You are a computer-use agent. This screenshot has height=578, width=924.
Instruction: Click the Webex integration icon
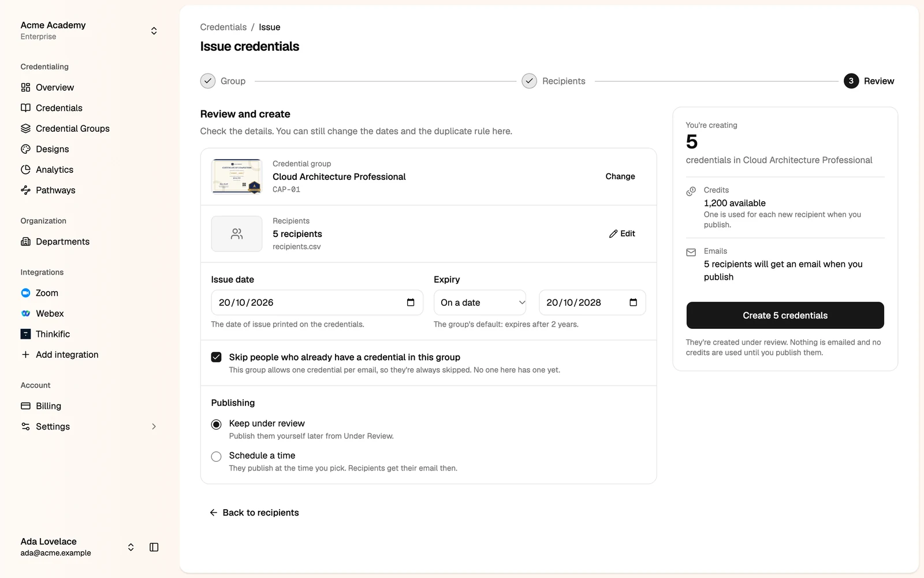pos(25,313)
